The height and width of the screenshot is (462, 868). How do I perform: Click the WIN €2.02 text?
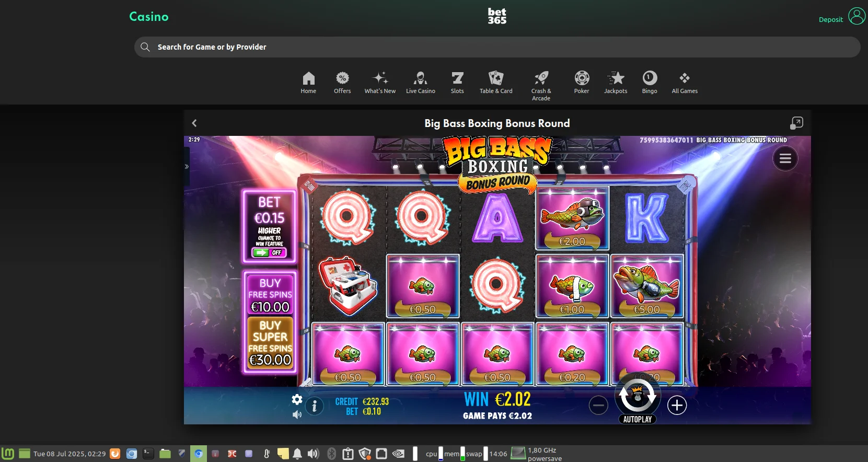click(x=497, y=399)
